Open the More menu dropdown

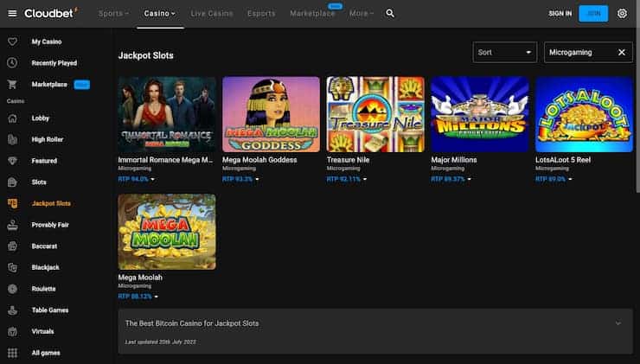362,14
